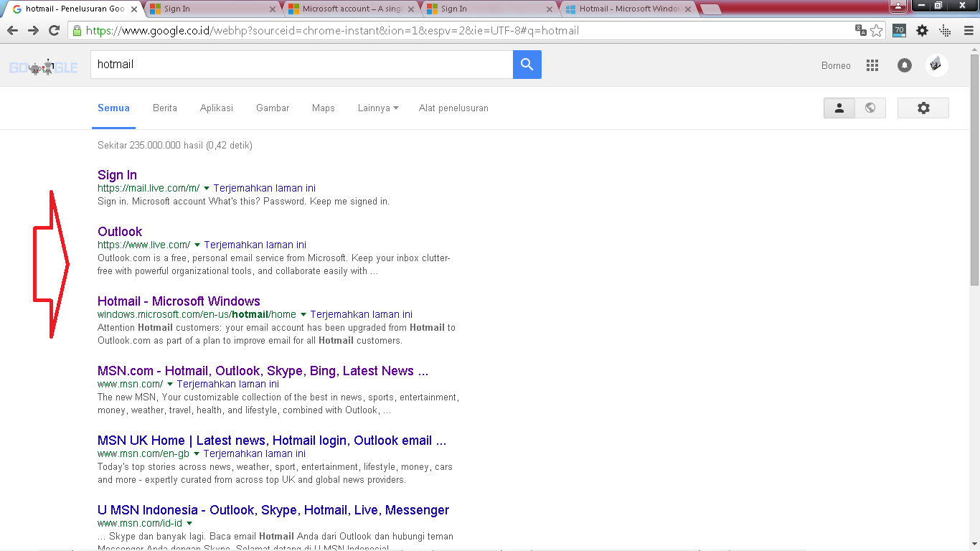Screen dimensions: 980x551
Task: Close the Hotmail - Microsoft Windows tab
Action: [x=688, y=9]
